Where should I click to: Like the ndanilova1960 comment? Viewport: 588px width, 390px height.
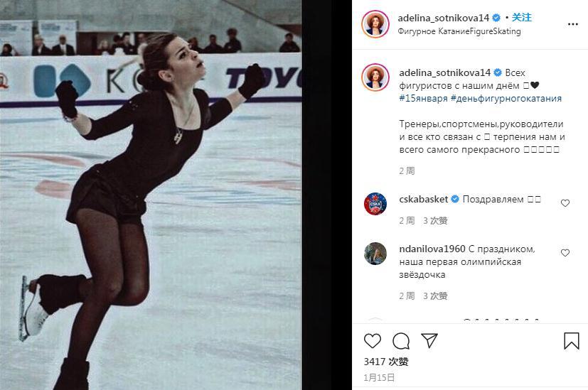(x=565, y=253)
